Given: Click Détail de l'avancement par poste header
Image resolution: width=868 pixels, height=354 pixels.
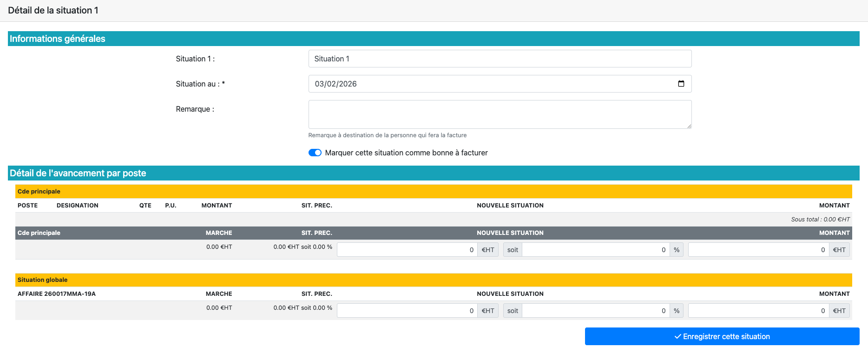Looking at the screenshot, I should 78,173.
